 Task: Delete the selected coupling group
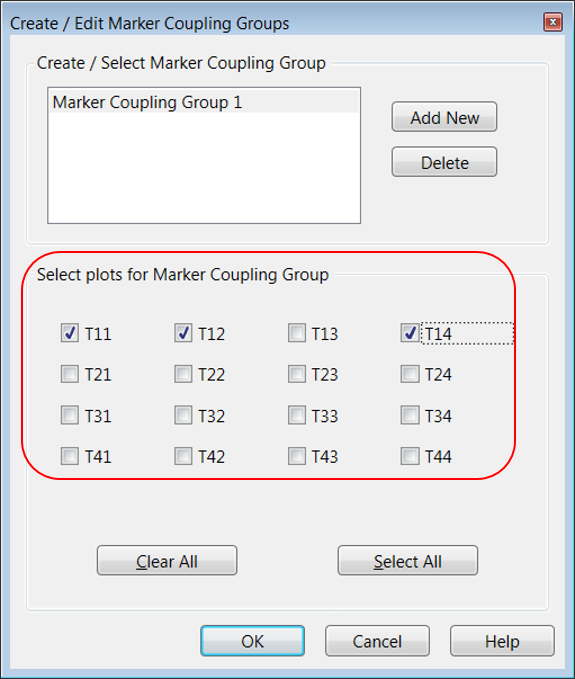pyautogui.click(x=444, y=162)
